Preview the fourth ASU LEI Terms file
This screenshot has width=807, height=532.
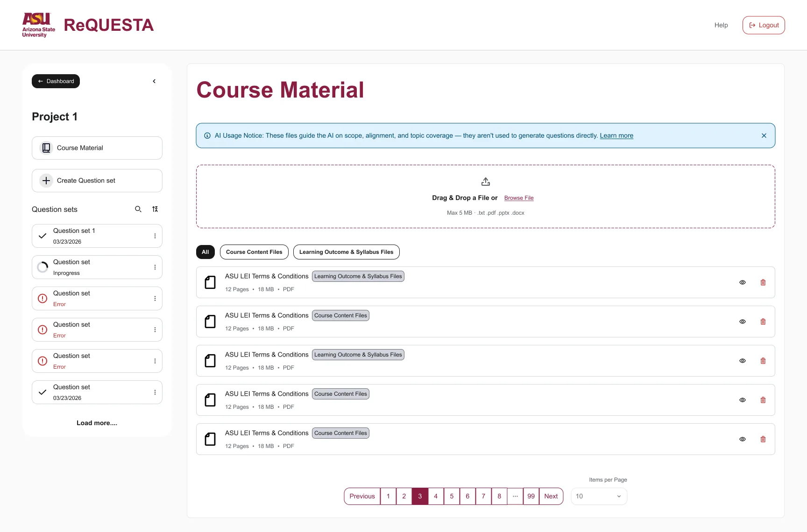tap(743, 400)
